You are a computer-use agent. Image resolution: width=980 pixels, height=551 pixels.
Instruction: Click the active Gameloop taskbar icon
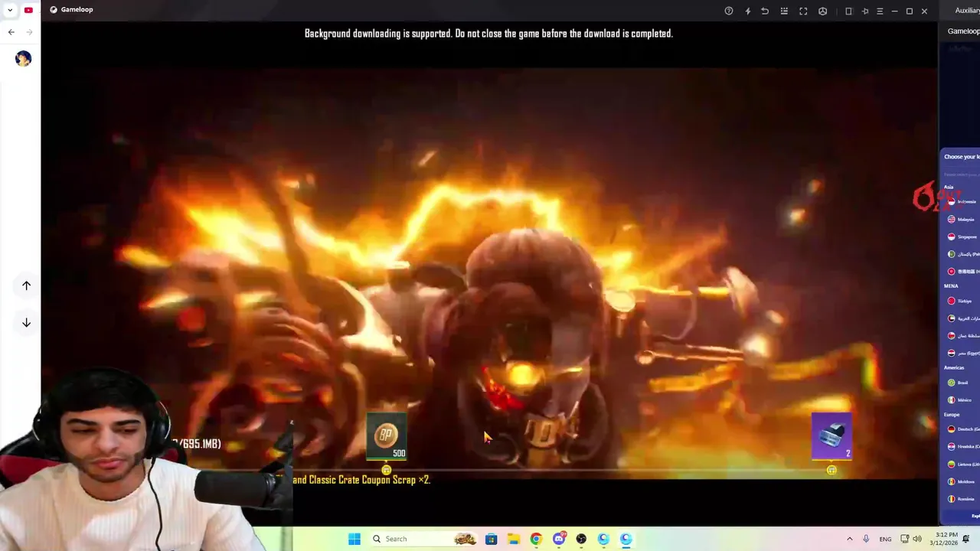626,539
